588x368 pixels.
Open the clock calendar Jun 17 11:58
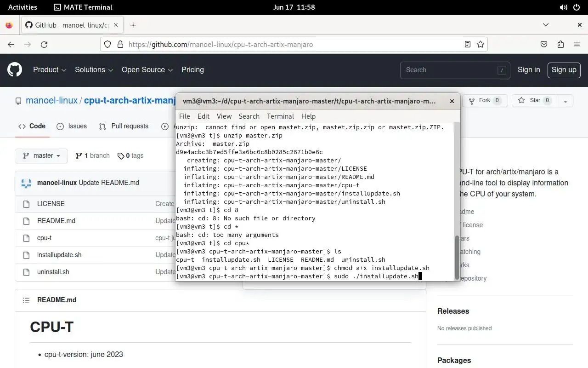click(x=294, y=7)
